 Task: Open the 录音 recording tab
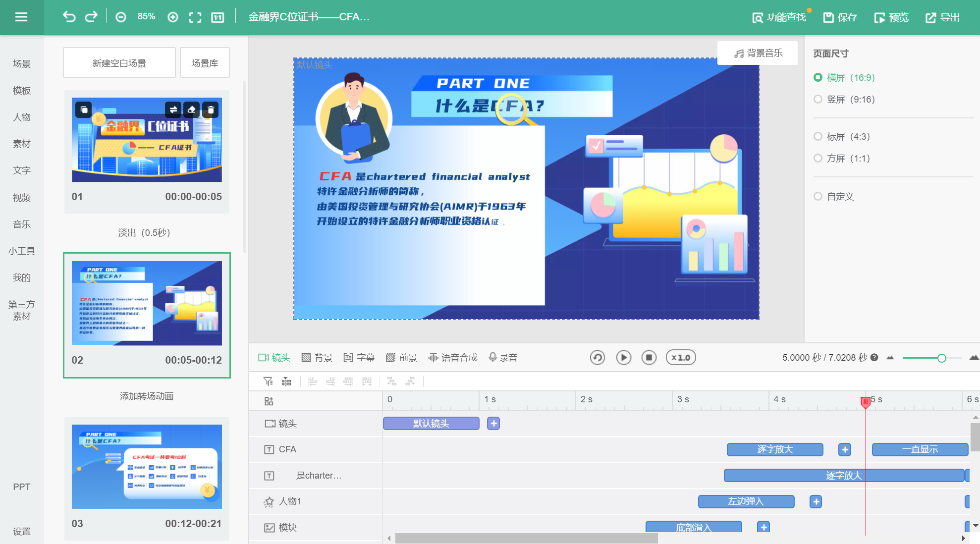point(503,357)
